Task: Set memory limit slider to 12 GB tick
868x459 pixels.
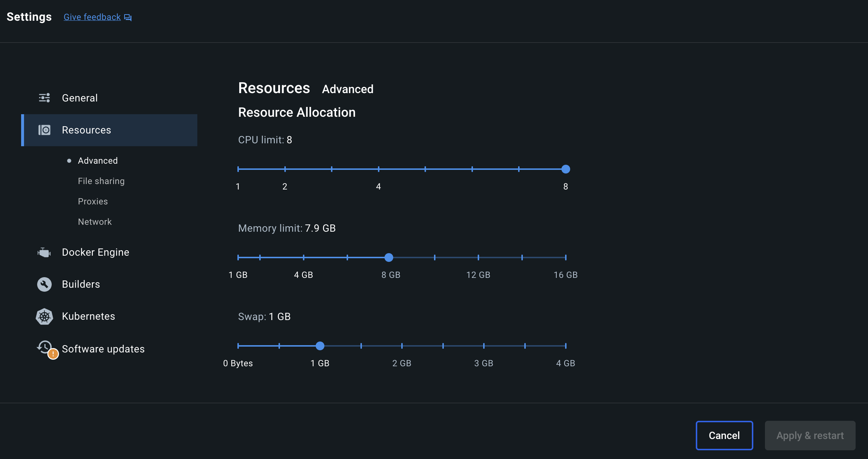Action: click(478, 258)
